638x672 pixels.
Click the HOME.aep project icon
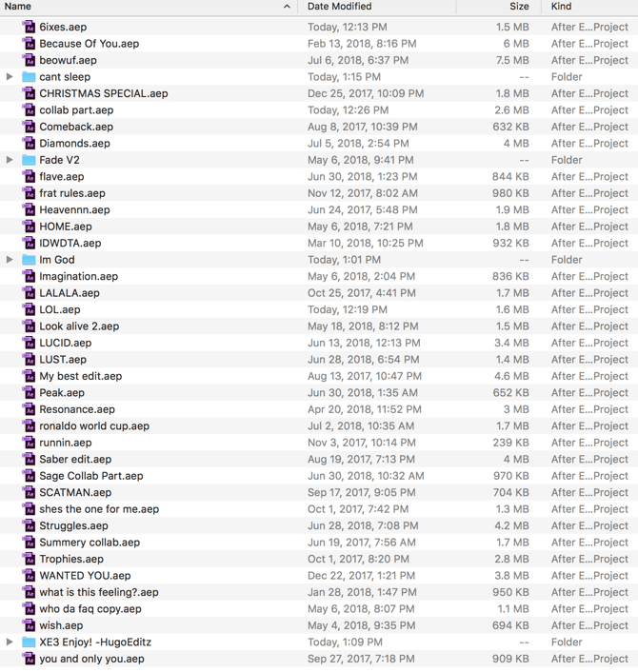tap(29, 227)
